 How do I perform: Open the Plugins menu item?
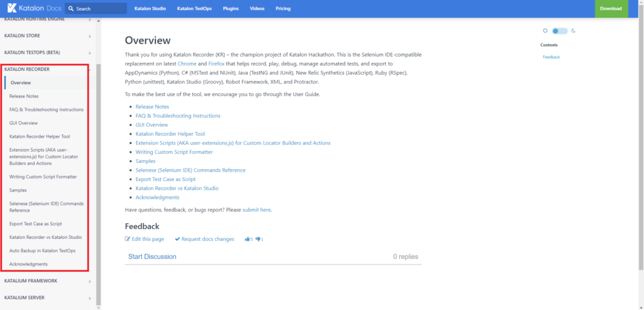pos(231,9)
